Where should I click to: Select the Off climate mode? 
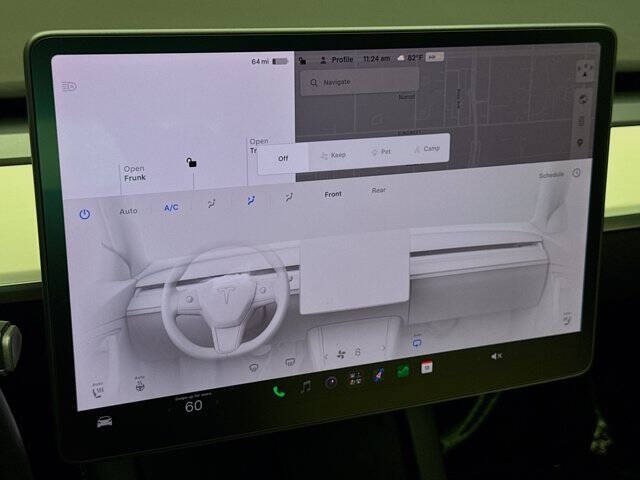pyautogui.click(x=283, y=158)
